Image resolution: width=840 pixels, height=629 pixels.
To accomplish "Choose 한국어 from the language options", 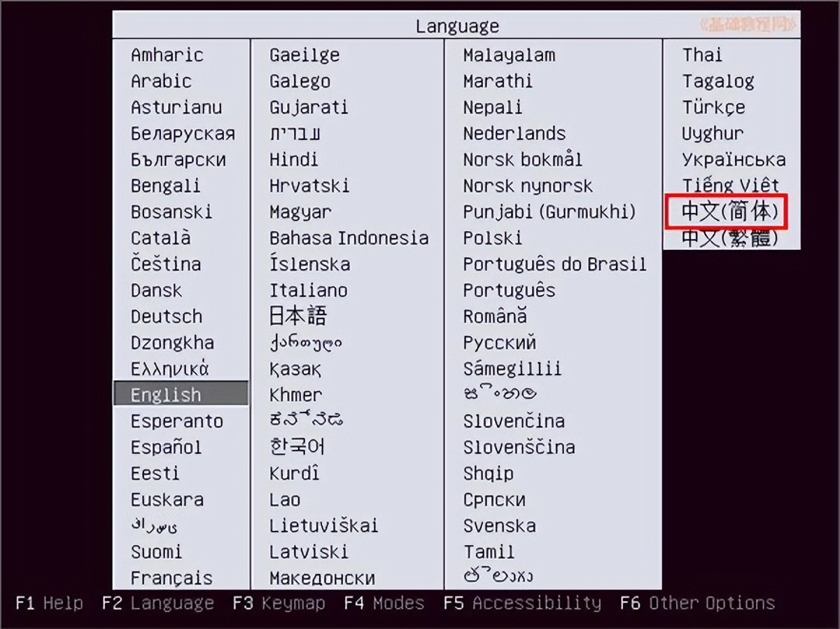I will pyautogui.click(x=297, y=447).
